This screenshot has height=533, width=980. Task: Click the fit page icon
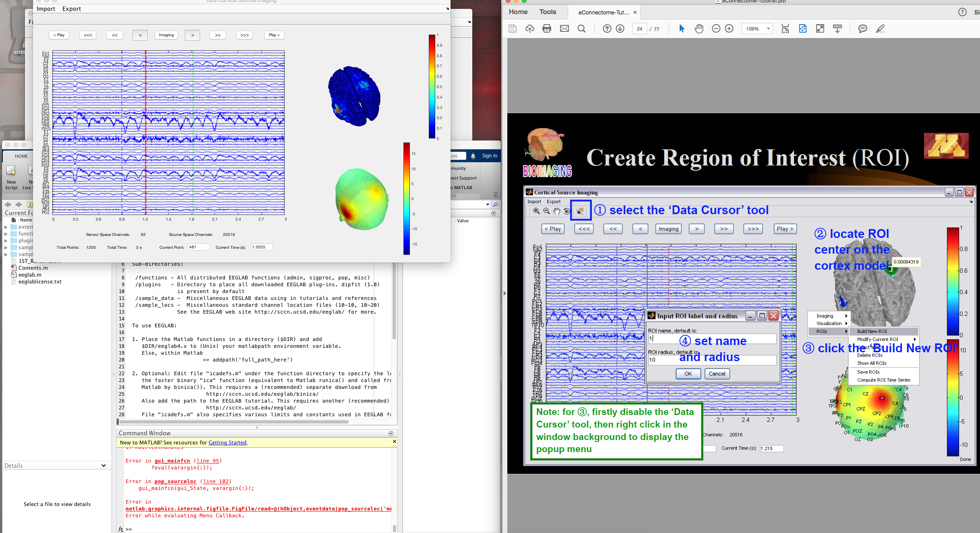tap(802, 29)
